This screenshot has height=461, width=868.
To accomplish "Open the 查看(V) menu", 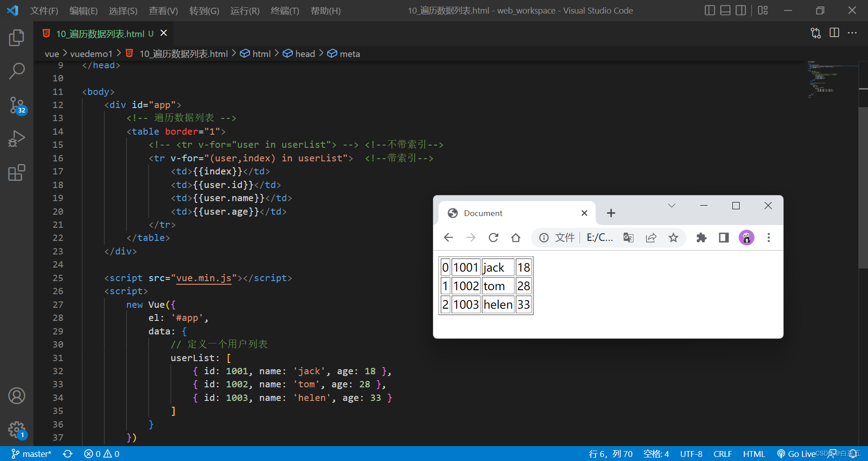I will (x=163, y=10).
